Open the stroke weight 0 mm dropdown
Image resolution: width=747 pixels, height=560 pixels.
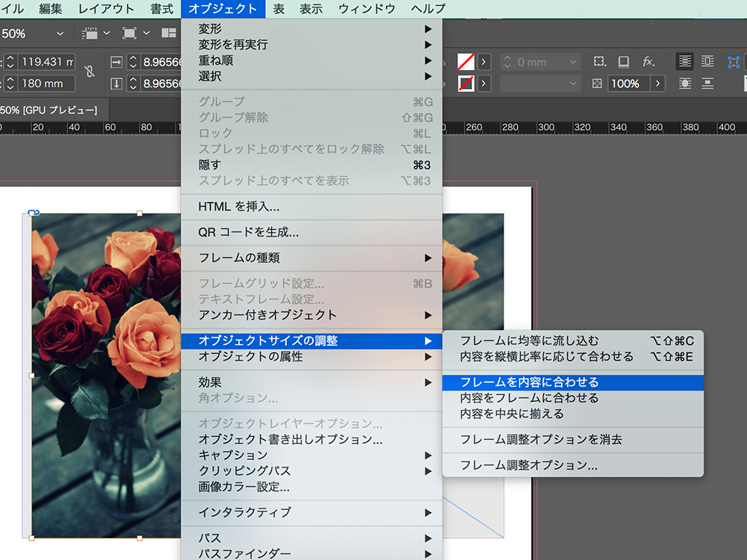click(x=572, y=62)
